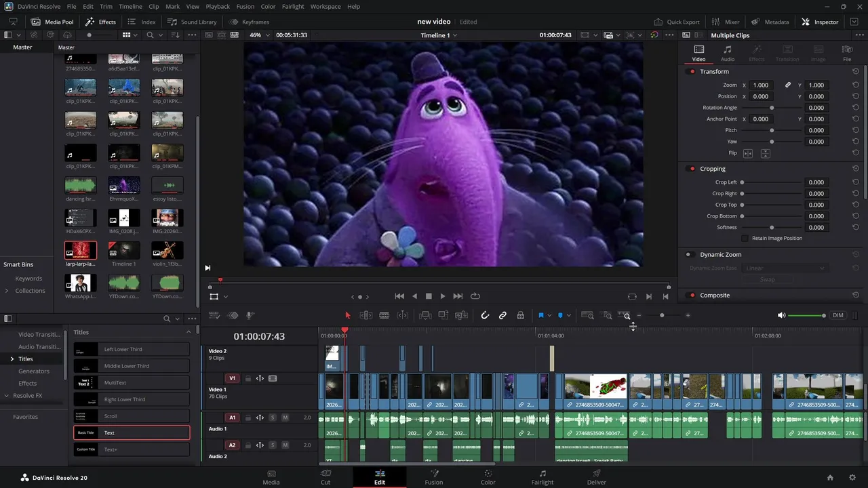The width and height of the screenshot is (868, 488).
Task: Open the Workspace menu
Action: (325, 6)
